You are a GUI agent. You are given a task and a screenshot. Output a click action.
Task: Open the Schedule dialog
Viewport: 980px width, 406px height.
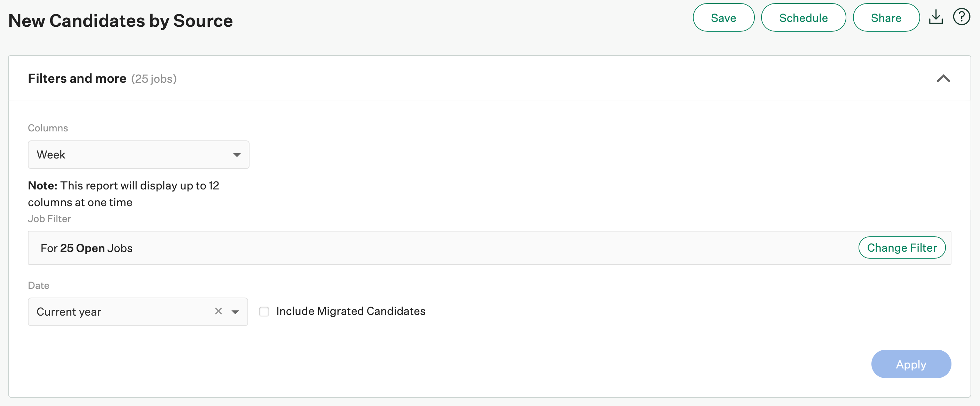tap(804, 17)
